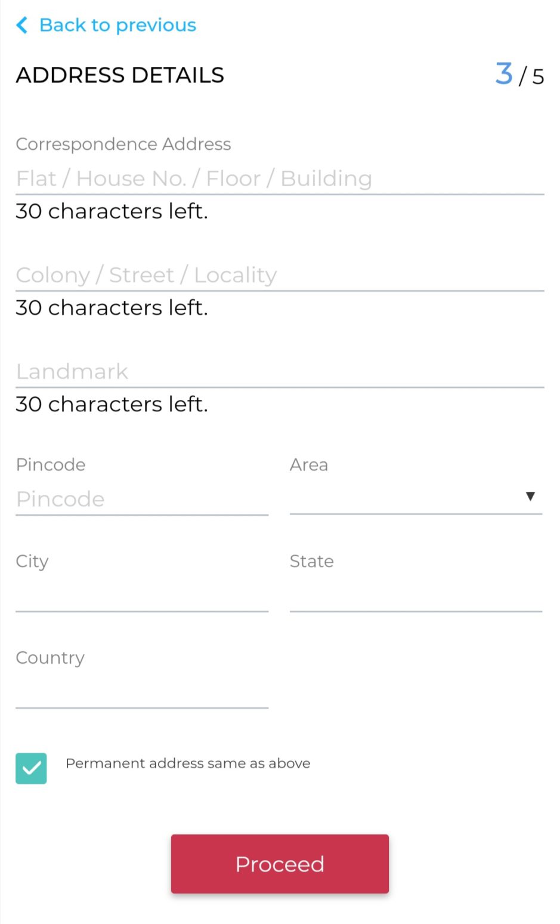Click the Colony / Street / Locality field
The width and height of the screenshot is (560, 924).
(279, 275)
